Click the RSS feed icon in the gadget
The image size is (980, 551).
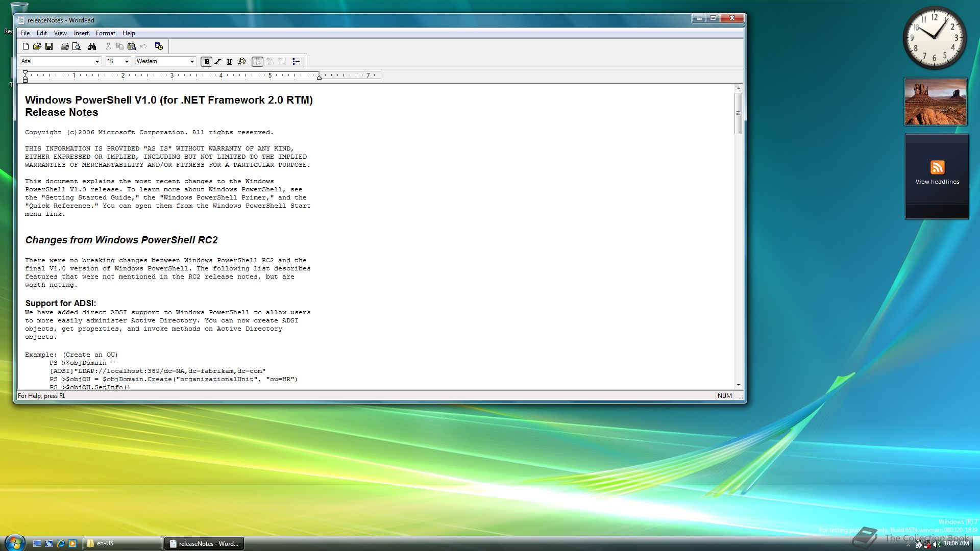tap(937, 167)
